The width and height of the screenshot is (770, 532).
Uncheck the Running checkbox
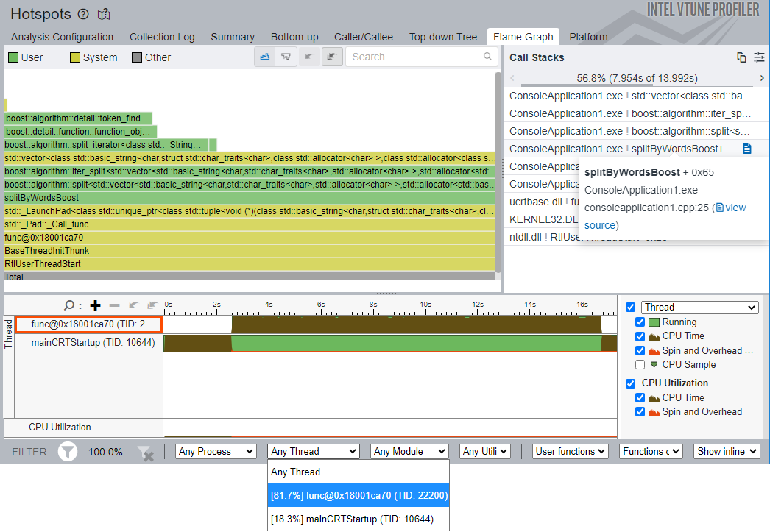(640, 322)
